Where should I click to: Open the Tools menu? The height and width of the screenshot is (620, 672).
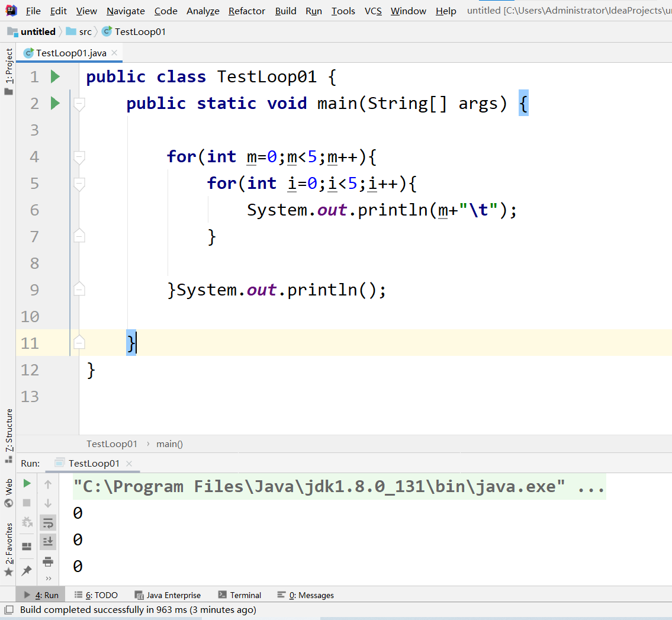point(343,11)
